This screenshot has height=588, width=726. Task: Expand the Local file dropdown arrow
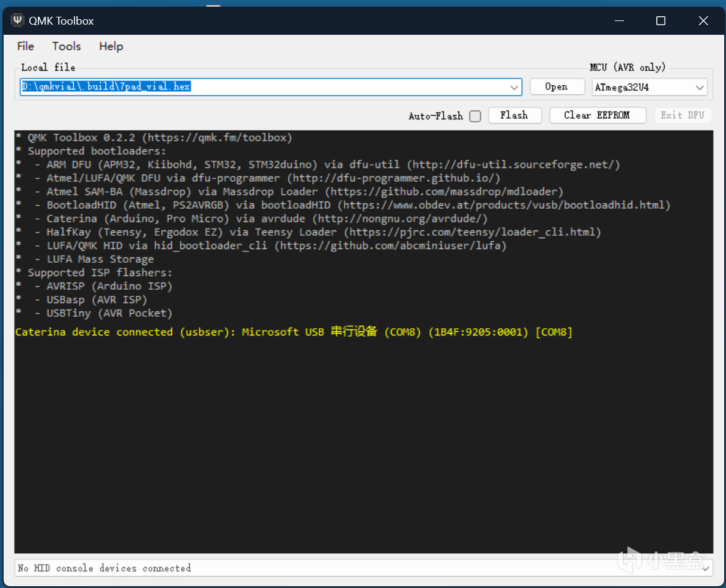coord(515,87)
